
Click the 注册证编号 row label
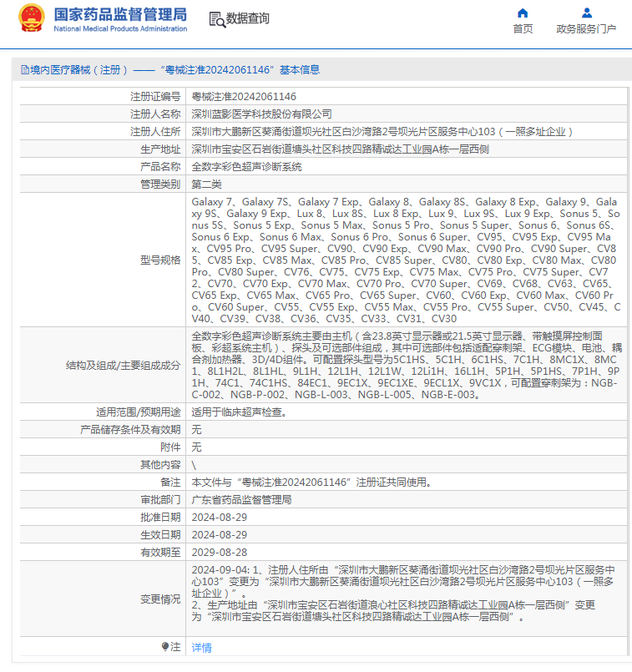(x=155, y=97)
